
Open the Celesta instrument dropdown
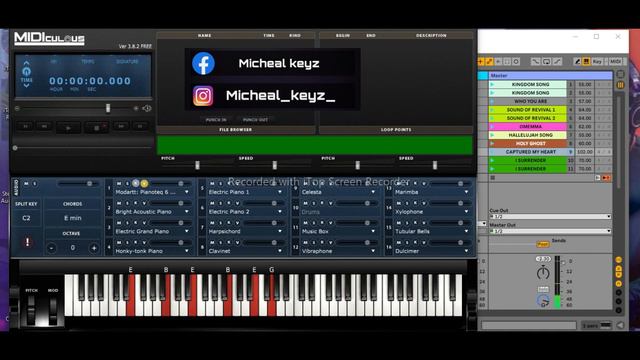[x=373, y=192]
